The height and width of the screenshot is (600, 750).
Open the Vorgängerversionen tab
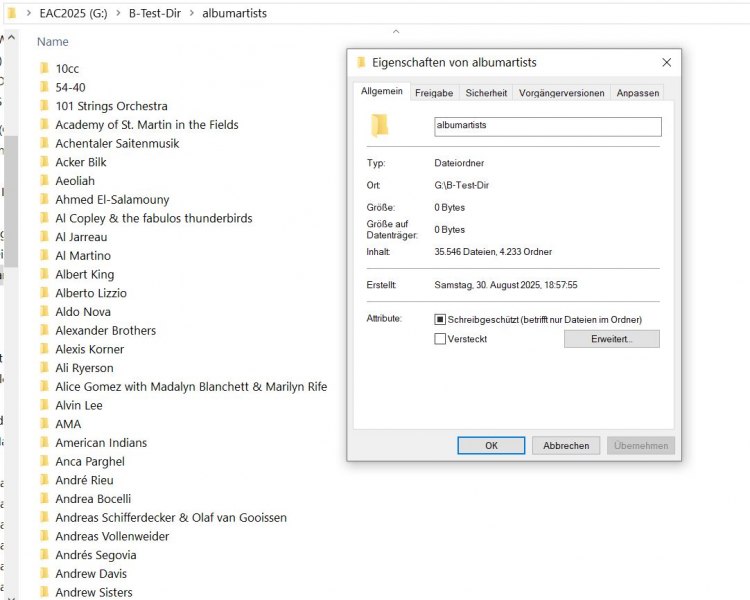561,92
